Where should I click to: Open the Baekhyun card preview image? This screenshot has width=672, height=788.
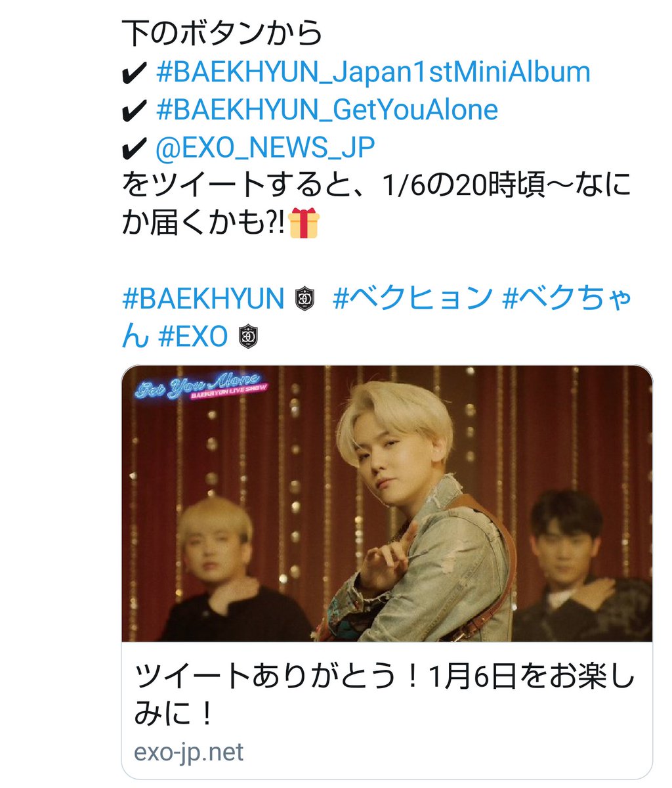[387, 504]
